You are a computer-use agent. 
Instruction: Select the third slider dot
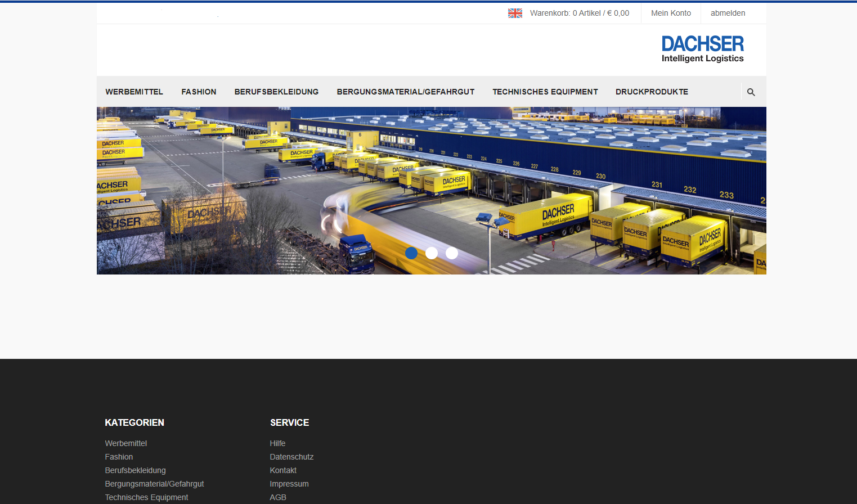(x=452, y=253)
